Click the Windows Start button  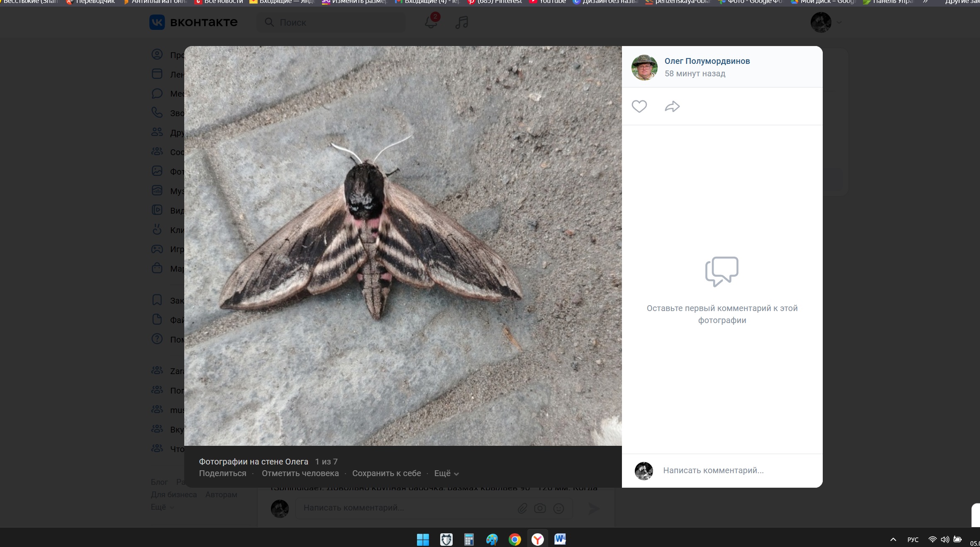[423, 539]
